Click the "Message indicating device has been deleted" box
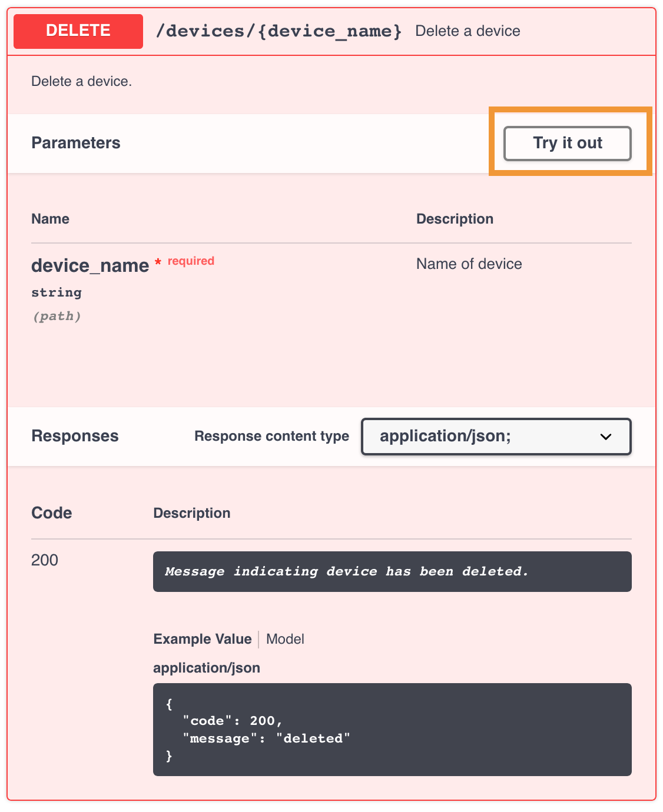 coord(392,571)
